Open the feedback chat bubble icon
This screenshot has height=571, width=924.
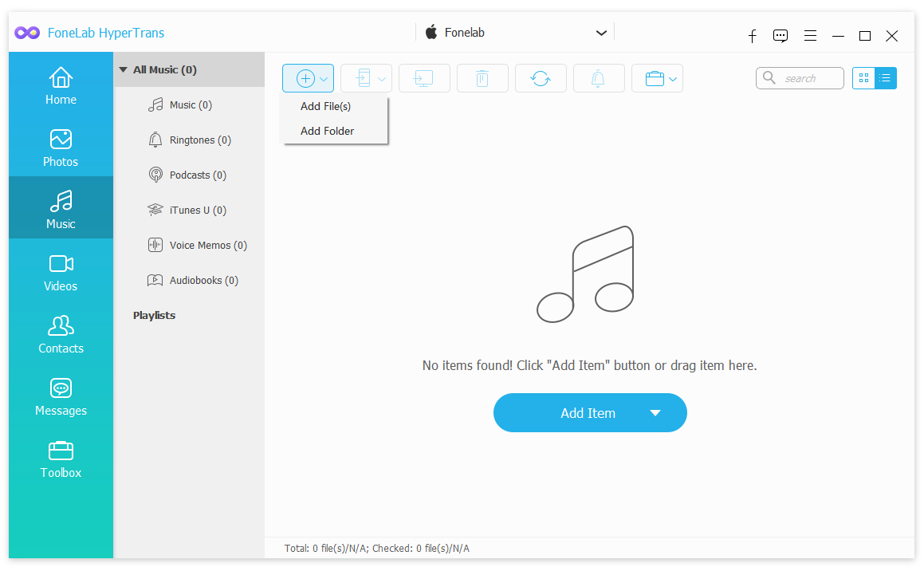click(x=780, y=36)
